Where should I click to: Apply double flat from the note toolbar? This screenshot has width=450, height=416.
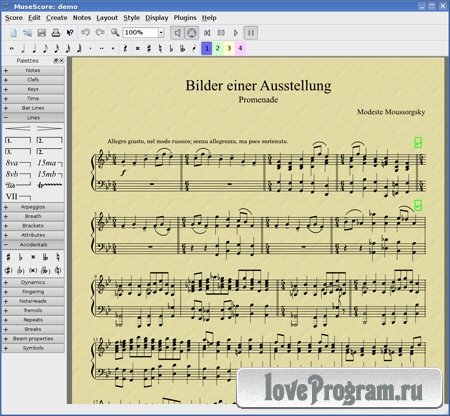pyautogui.click(x=183, y=49)
